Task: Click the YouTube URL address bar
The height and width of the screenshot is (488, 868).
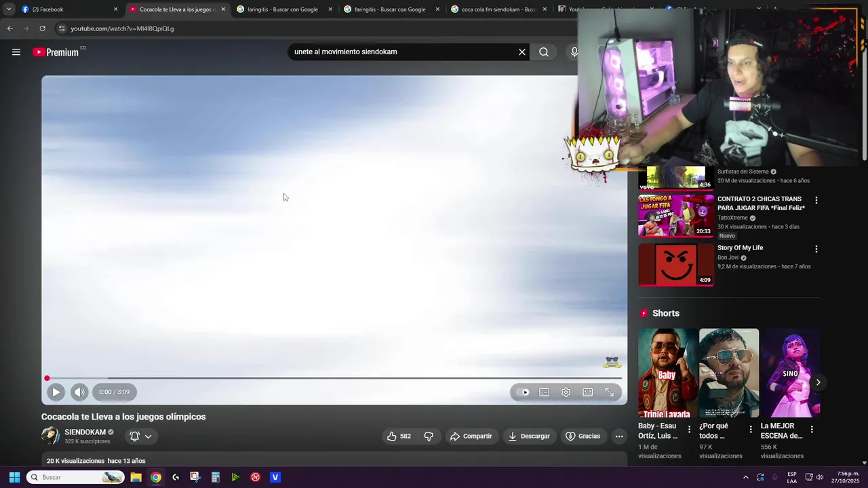Action: (122, 28)
